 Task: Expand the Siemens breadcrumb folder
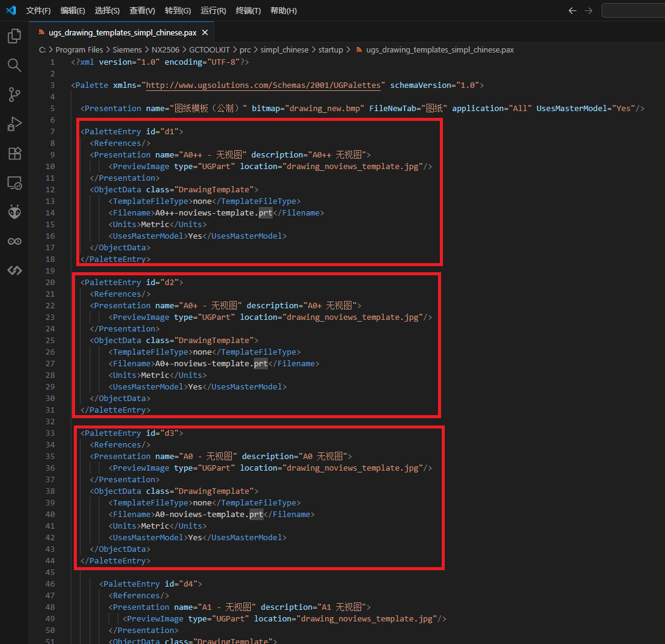tap(127, 49)
